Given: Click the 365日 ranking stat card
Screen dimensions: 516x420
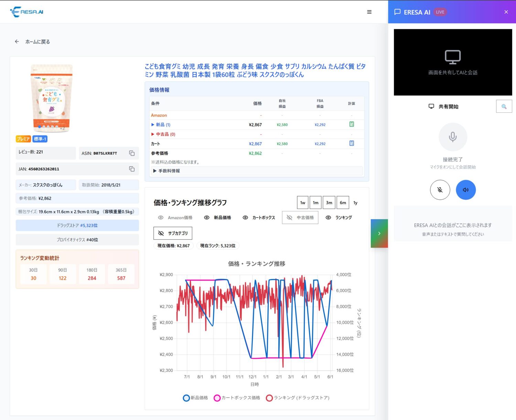Looking at the screenshot, I should (x=121, y=274).
